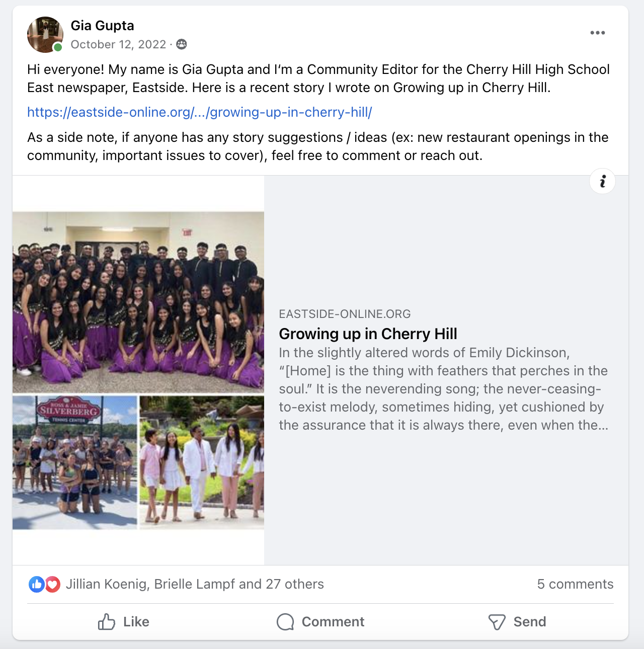Open the dance group photo preview
This screenshot has height=649, width=644.
138,302
